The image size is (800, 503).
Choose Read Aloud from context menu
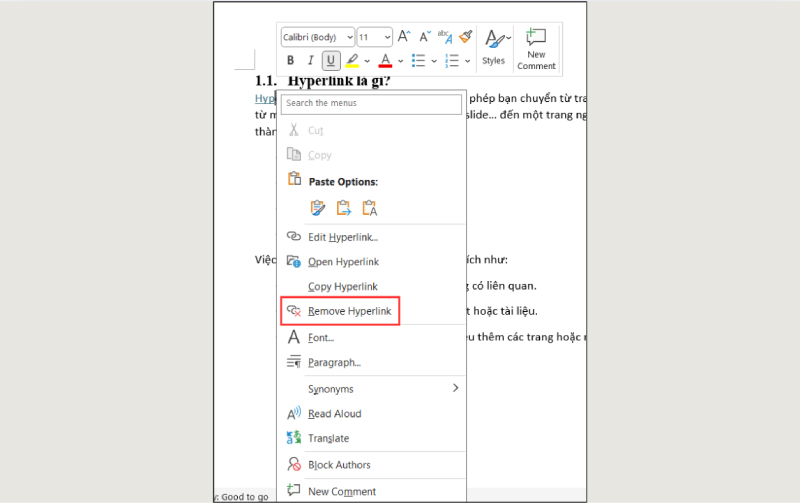pyautogui.click(x=371, y=414)
